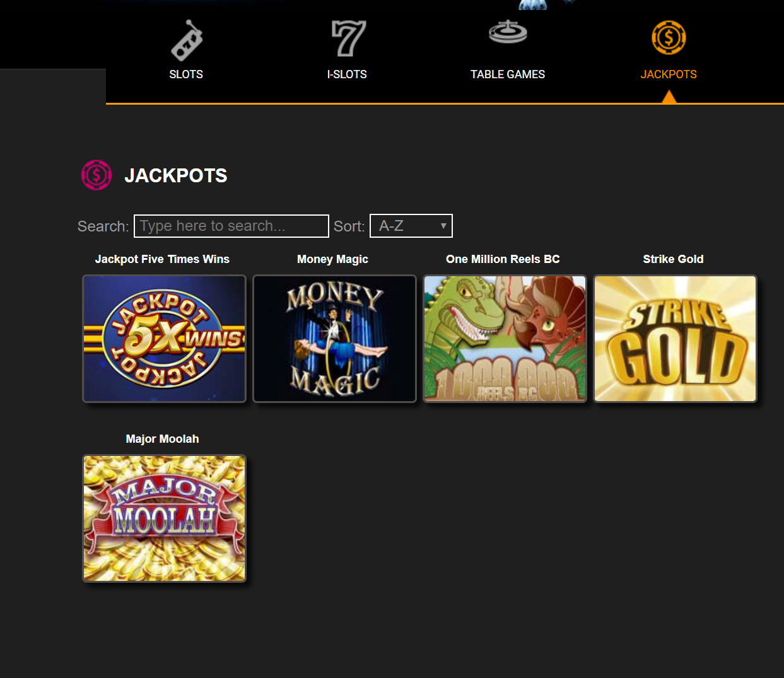The width and height of the screenshot is (784, 678).
Task: Click the lucky seven I-Slots icon
Action: click(x=348, y=38)
